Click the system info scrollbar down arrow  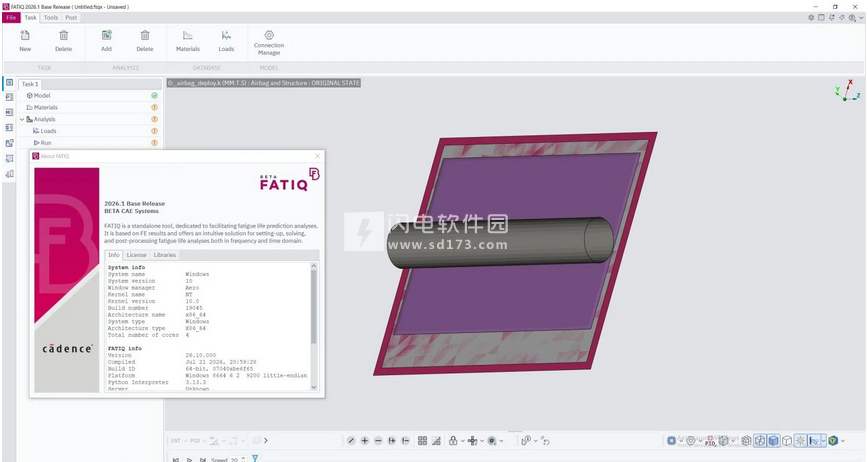314,387
